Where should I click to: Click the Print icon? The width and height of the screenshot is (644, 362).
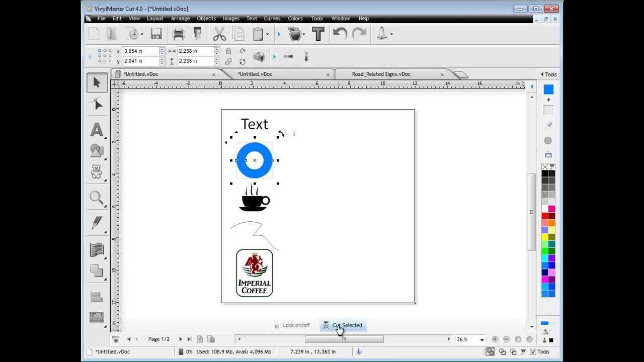tap(179, 34)
